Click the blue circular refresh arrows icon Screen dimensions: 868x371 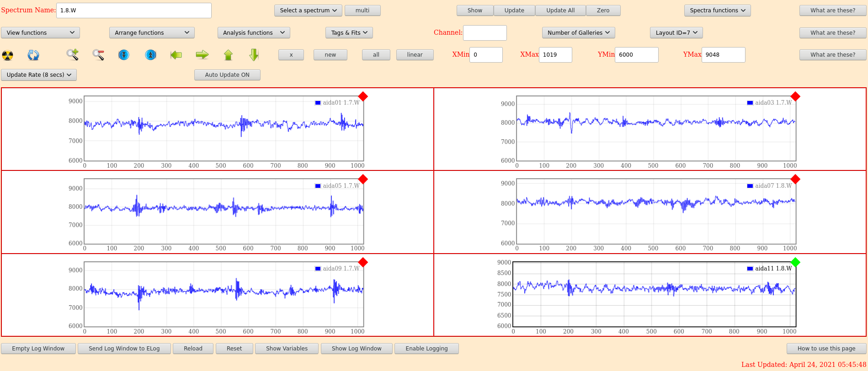[x=33, y=55]
